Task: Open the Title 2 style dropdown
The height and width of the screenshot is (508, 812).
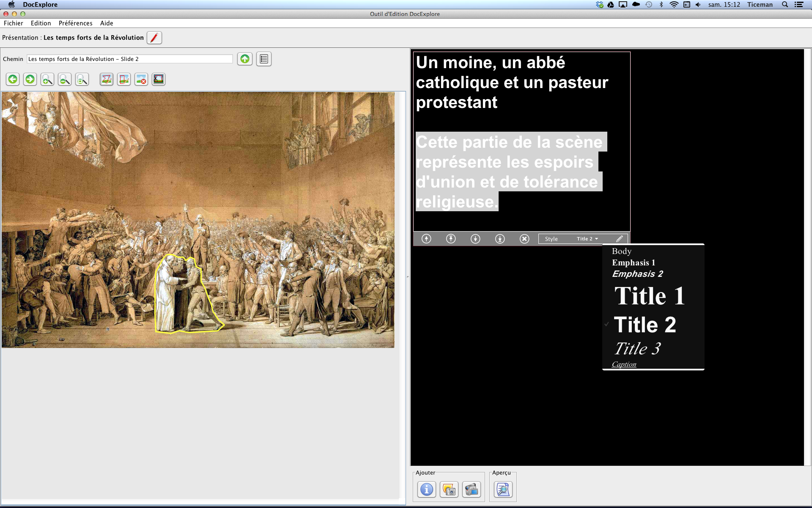Action: coord(587,239)
